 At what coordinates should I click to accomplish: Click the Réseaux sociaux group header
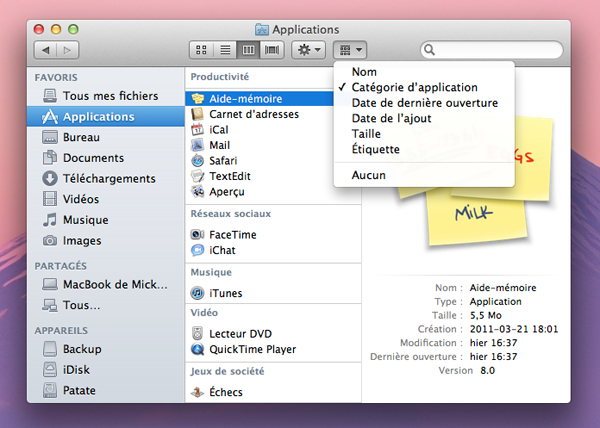coord(231,214)
